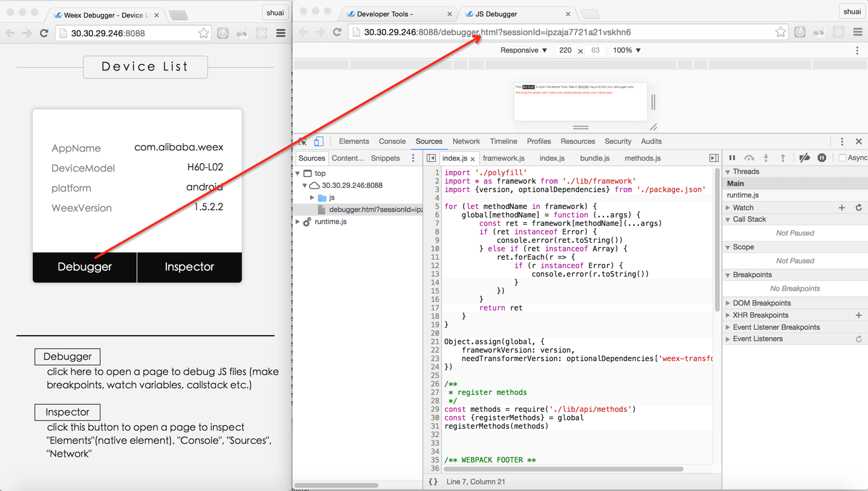Collapse the Scope section
The width and height of the screenshot is (868, 491).
tap(728, 248)
